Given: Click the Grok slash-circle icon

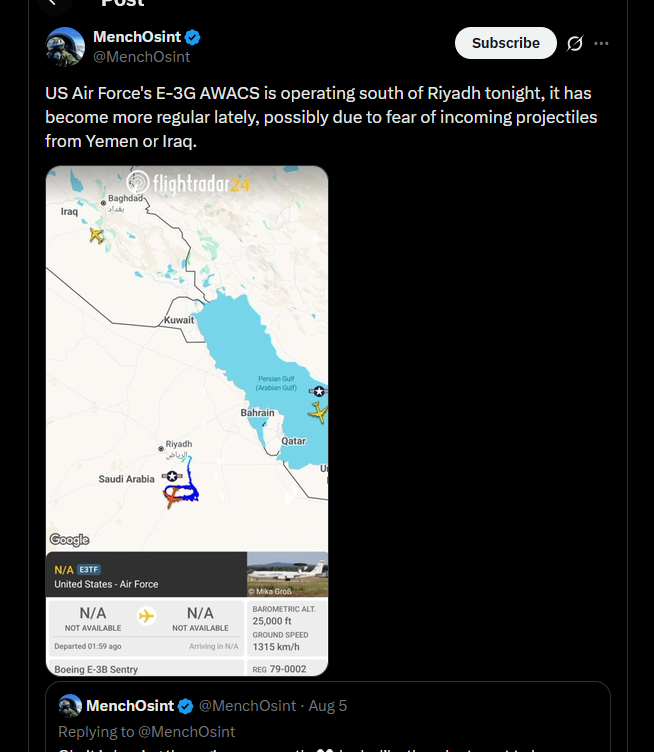Looking at the screenshot, I should [574, 44].
